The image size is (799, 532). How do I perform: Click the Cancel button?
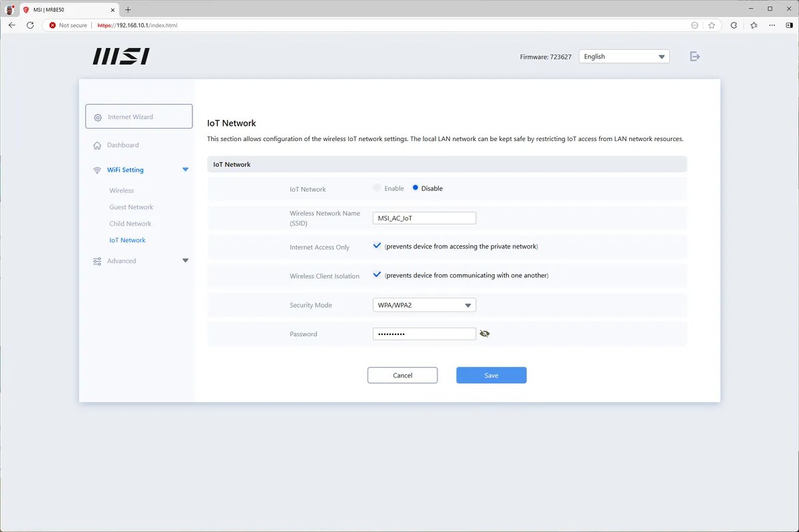[x=402, y=376]
